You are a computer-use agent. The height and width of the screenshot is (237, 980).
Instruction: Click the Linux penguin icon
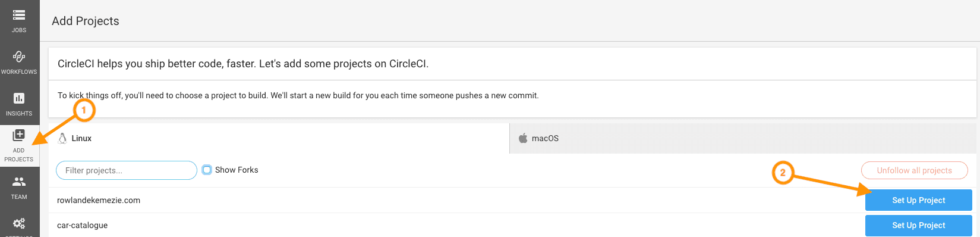click(x=62, y=138)
